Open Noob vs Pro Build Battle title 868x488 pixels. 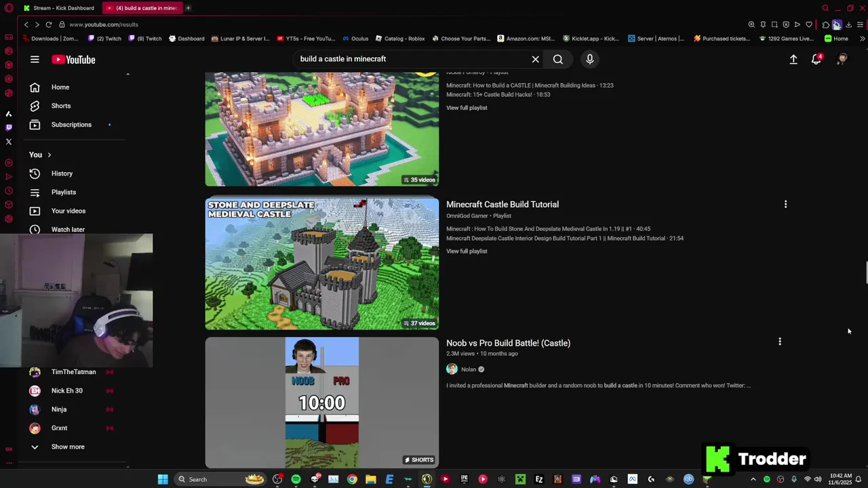509,343
